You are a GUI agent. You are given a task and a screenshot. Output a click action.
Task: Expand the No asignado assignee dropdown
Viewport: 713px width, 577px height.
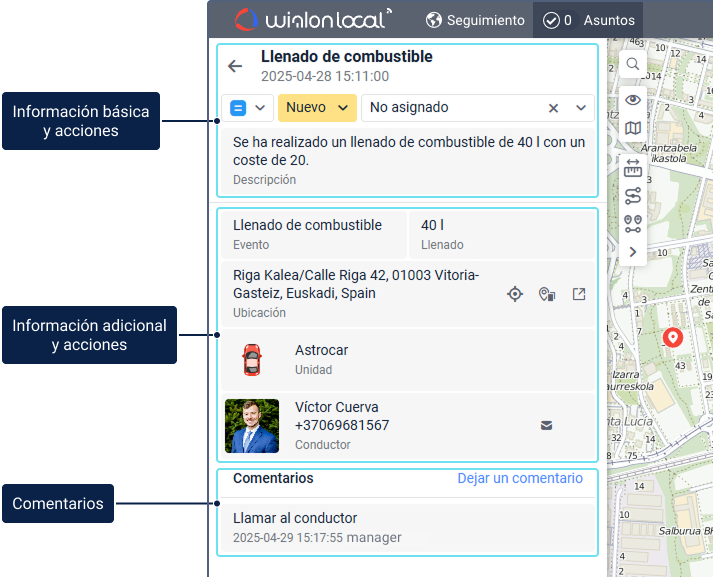[x=581, y=108]
